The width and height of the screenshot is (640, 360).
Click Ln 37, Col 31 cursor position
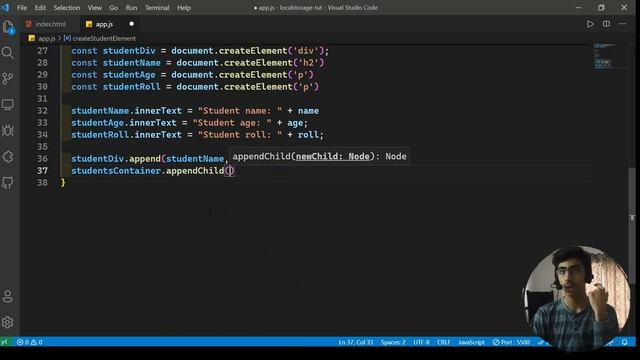point(356,342)
